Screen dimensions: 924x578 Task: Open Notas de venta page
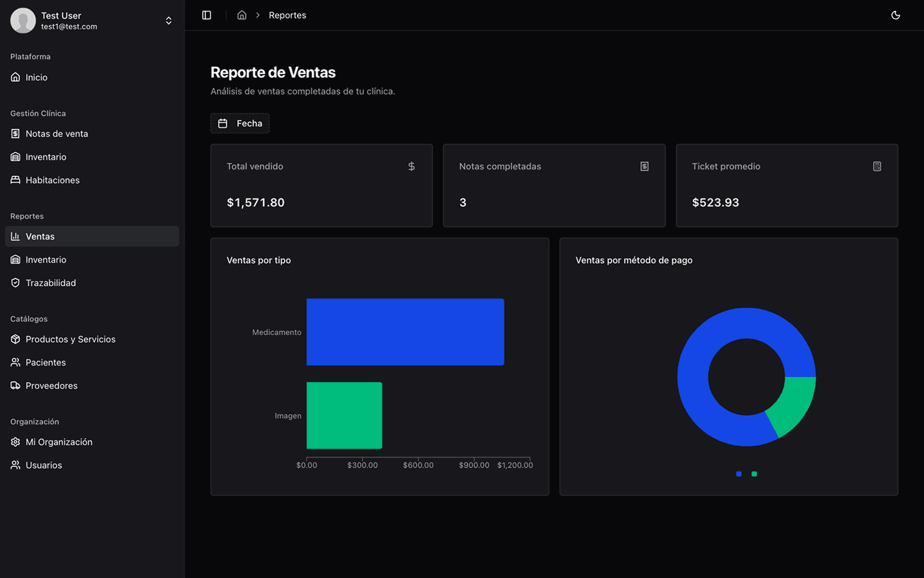click(x=56, y=134)
